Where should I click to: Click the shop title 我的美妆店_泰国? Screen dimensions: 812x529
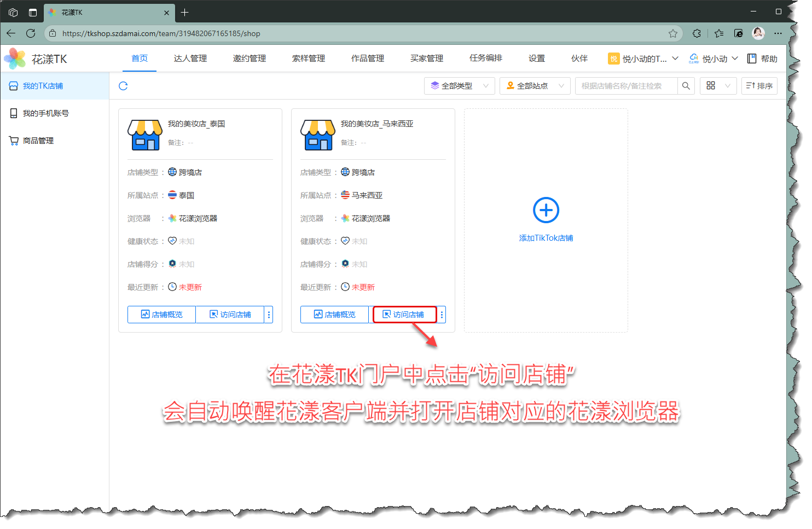click(x=196, y=124)
